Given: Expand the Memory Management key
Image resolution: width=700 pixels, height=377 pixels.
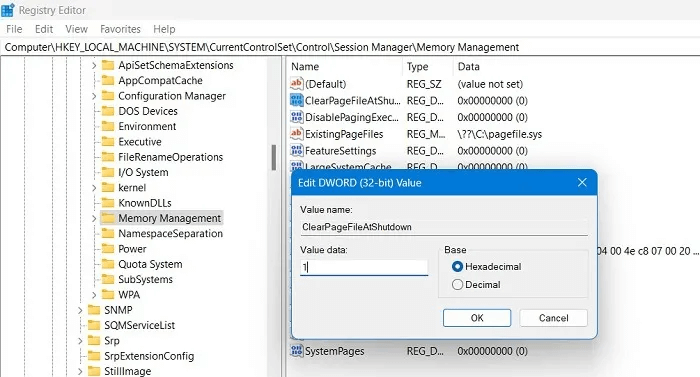Looking at the screenshot, I should (x=94, y=218).
